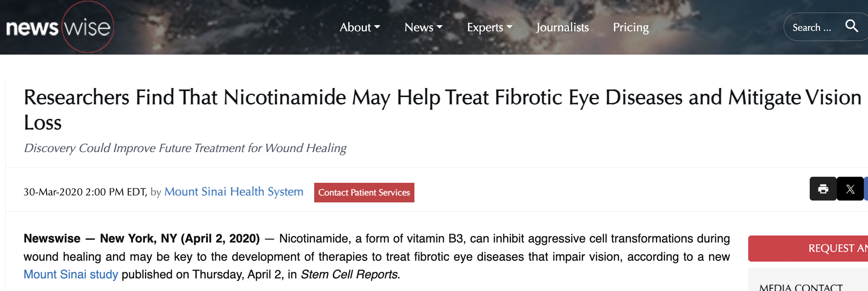Print the article with the printer icon
Image resolution: width=868 pixels, height=291 pixels.
coord(823,189)
